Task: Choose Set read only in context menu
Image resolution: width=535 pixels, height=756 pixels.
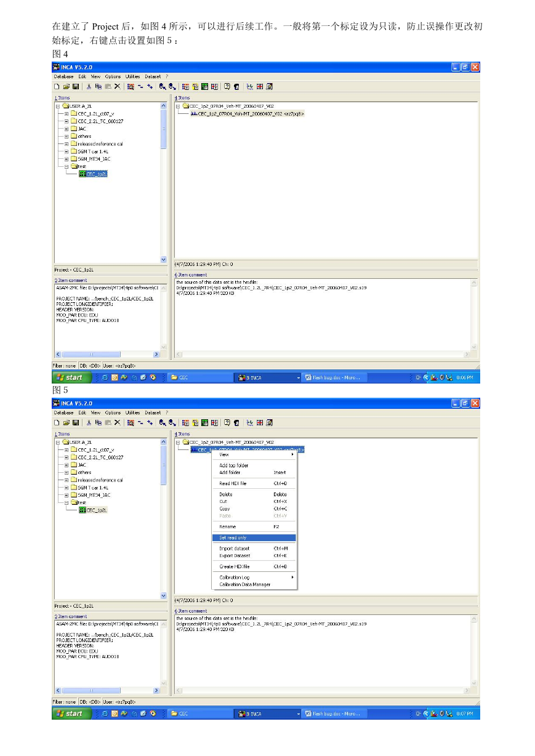Action: [254, 537]
